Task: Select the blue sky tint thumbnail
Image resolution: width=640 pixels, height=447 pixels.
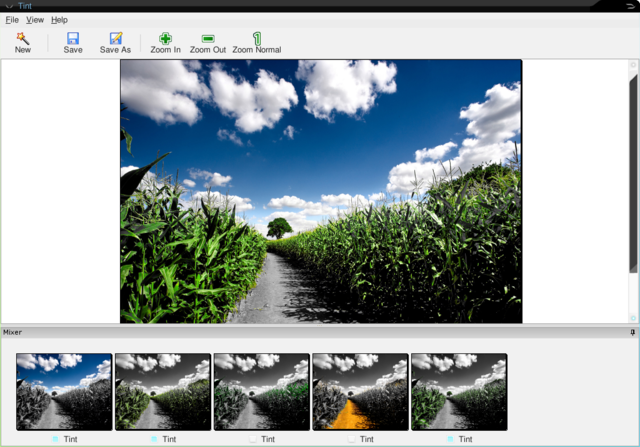Action: [x=64, y=392]
